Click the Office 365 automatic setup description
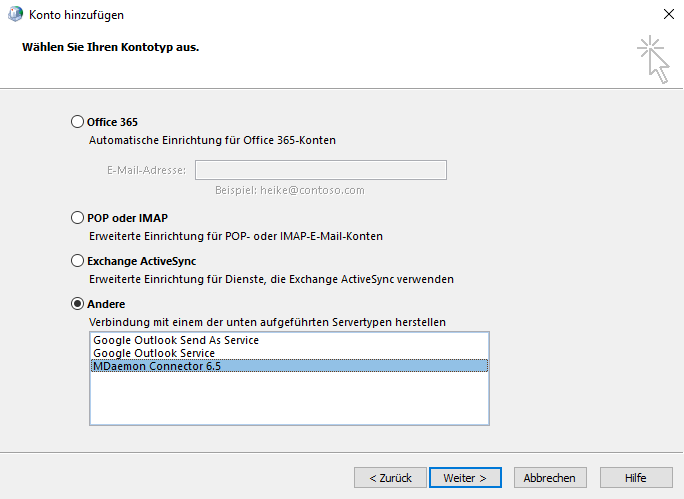684x499 pixels. tap(212, 141)
